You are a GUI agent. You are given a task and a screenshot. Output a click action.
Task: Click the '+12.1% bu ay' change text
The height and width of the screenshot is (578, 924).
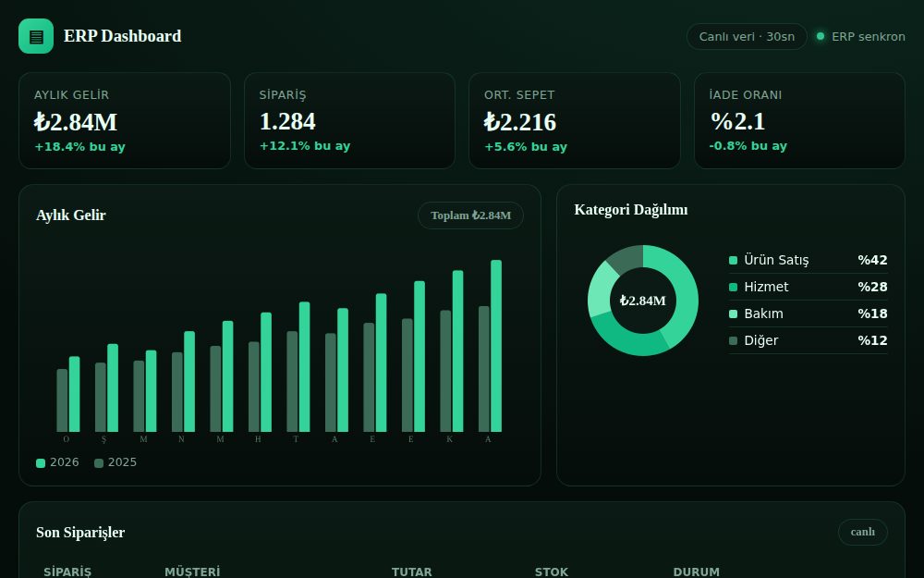click(x=305, y=146)
